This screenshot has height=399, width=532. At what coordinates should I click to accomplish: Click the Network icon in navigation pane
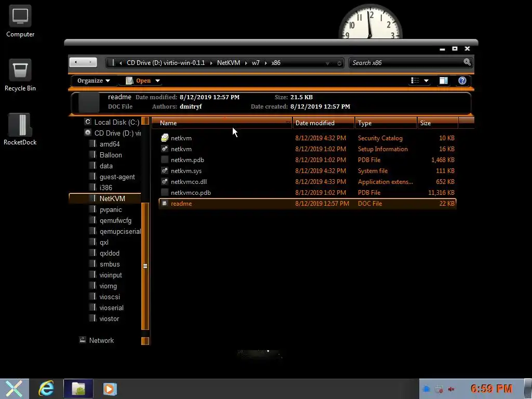(83, 340)
